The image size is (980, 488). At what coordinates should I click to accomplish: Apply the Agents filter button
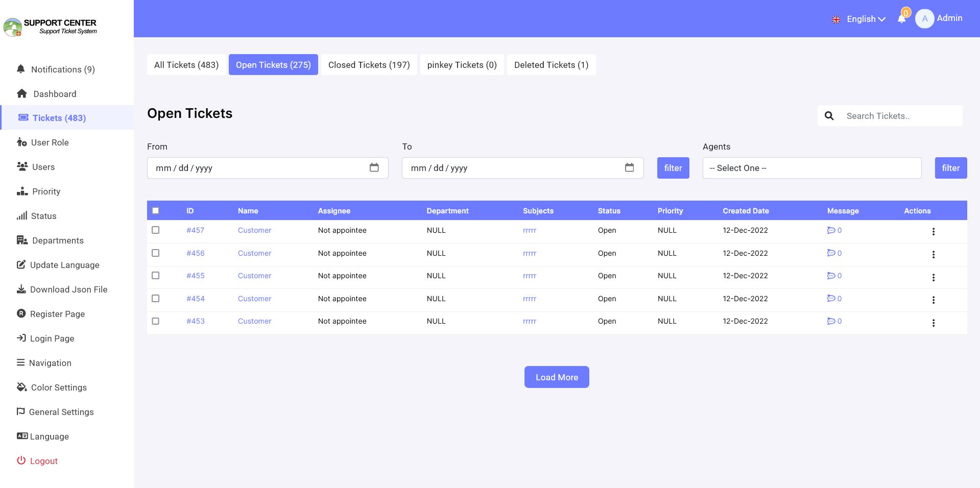point(951,168)
